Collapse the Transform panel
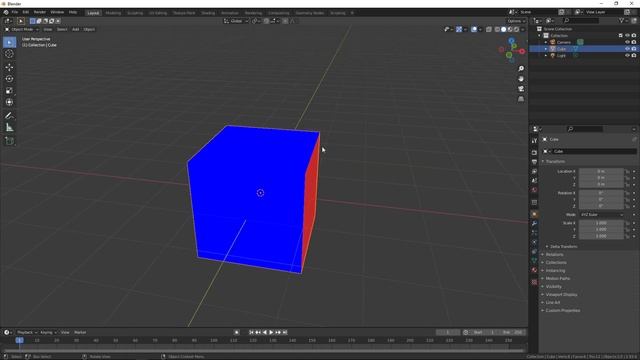640x360 pixels. coord(556,162)
